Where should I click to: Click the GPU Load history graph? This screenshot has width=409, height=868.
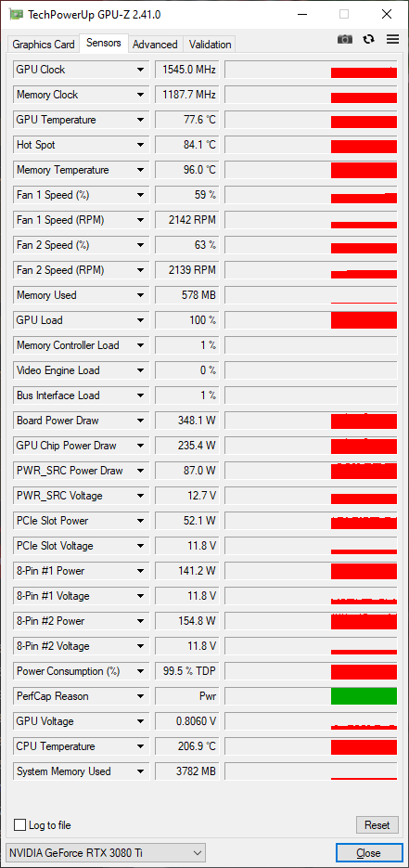pos(311,320)
